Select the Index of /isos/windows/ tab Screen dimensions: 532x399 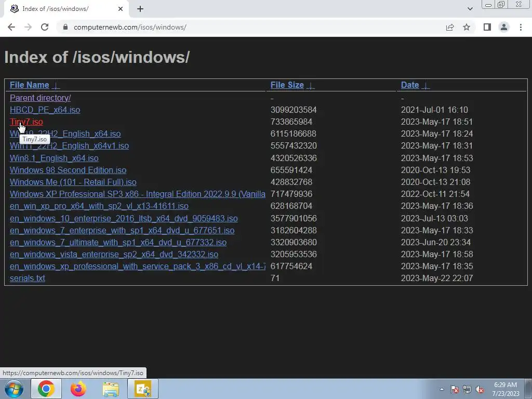point(66,9)
